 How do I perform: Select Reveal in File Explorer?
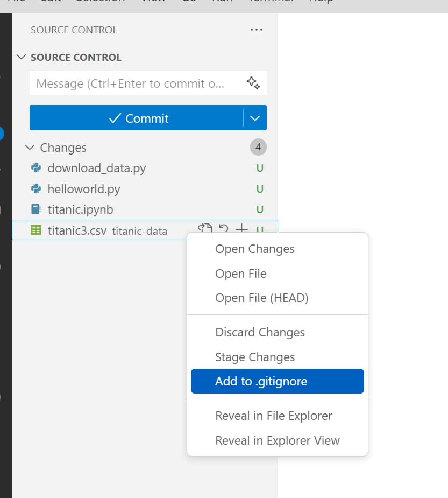(x=273, y=416)
